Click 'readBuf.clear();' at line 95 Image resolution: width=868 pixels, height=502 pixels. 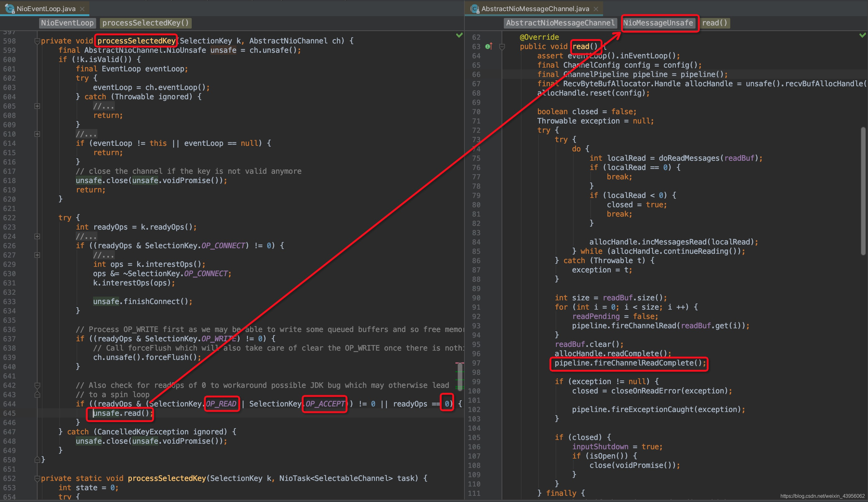coord(589,344)
